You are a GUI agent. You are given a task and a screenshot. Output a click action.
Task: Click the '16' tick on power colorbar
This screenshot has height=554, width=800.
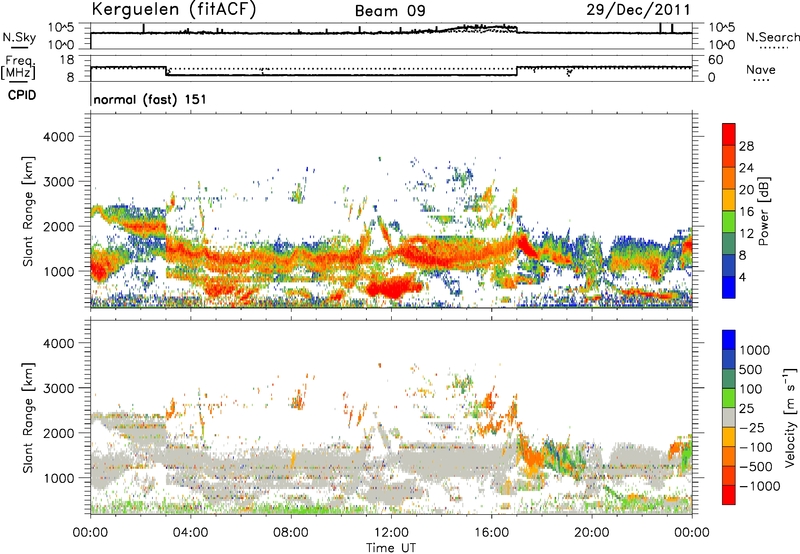pyautogui.click(x=746, y=211)
